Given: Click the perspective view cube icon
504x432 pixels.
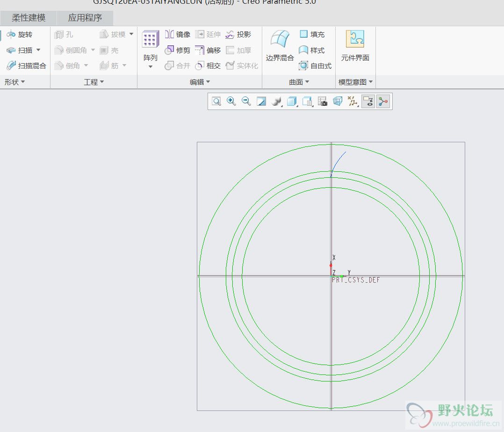Looking at the screenshot, I should (x=338, y=101).
